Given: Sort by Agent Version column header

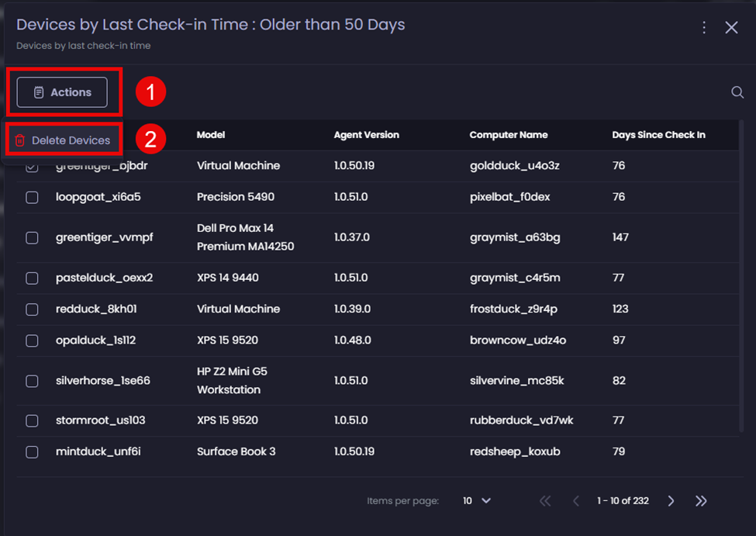Looking at the screenshot, I should point(366,135).
